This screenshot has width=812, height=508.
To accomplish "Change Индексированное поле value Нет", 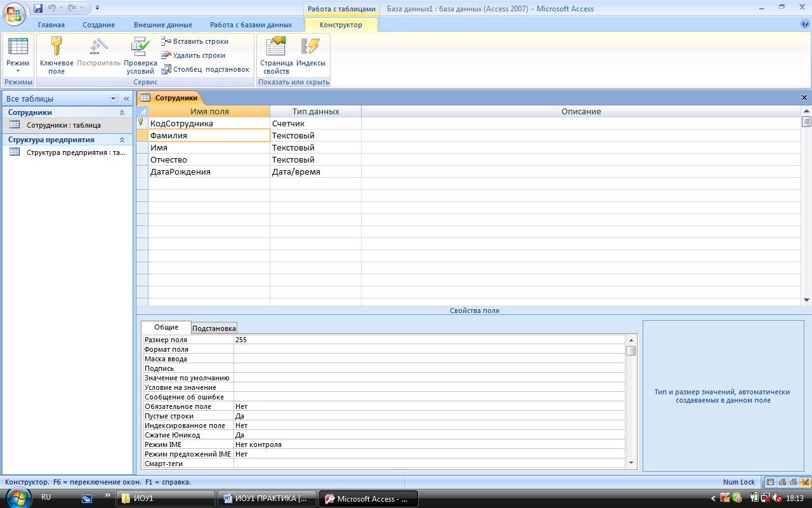I will pyautogui.click(x=429, y=425).
